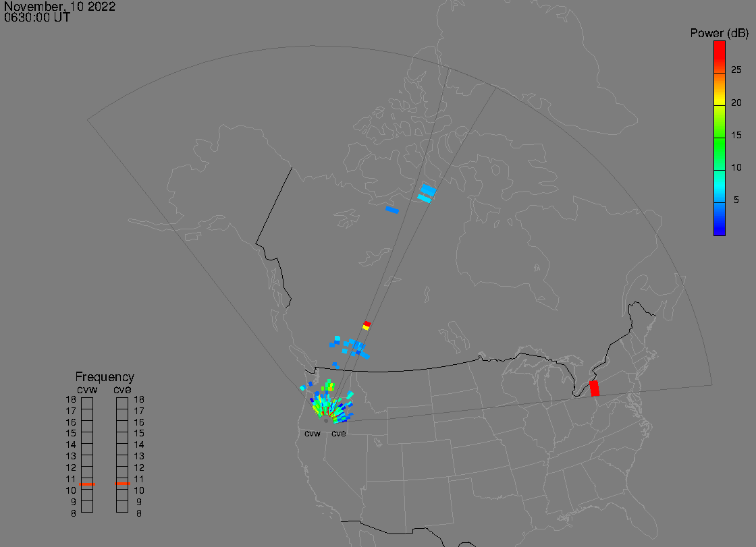The width and height of the screenshot is (756, 547).
Task: Click the 15 label beside cve frequency column
Action: (139, 433)
